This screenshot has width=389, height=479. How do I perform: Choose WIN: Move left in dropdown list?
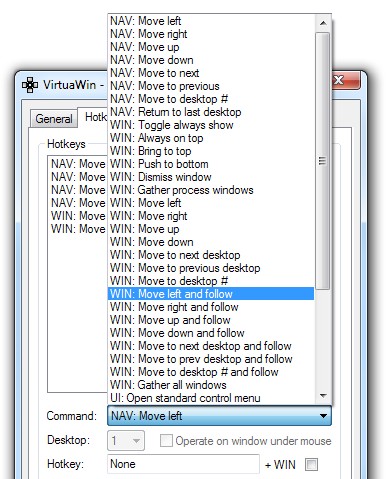point(211,203)
